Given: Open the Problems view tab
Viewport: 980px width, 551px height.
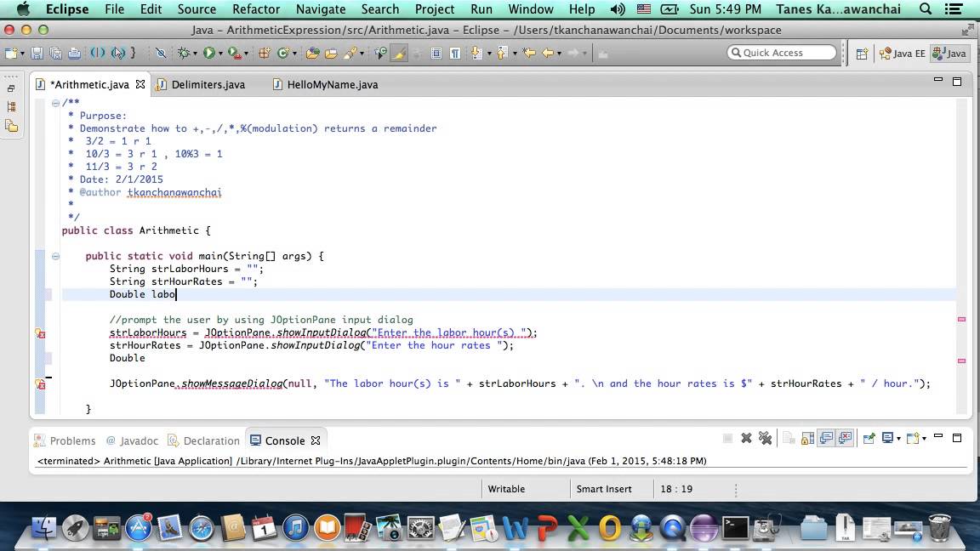Looking at the screenshot, I should 65,440.
